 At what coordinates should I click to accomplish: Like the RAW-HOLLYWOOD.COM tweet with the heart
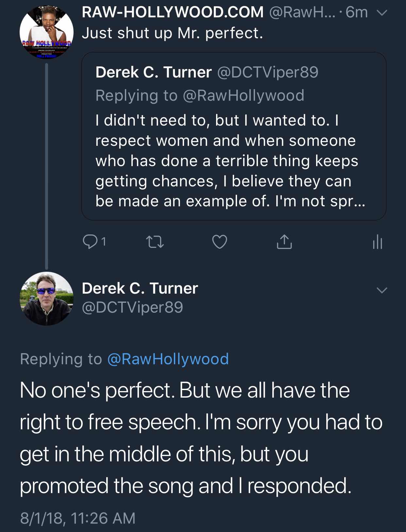click(219, 242)
